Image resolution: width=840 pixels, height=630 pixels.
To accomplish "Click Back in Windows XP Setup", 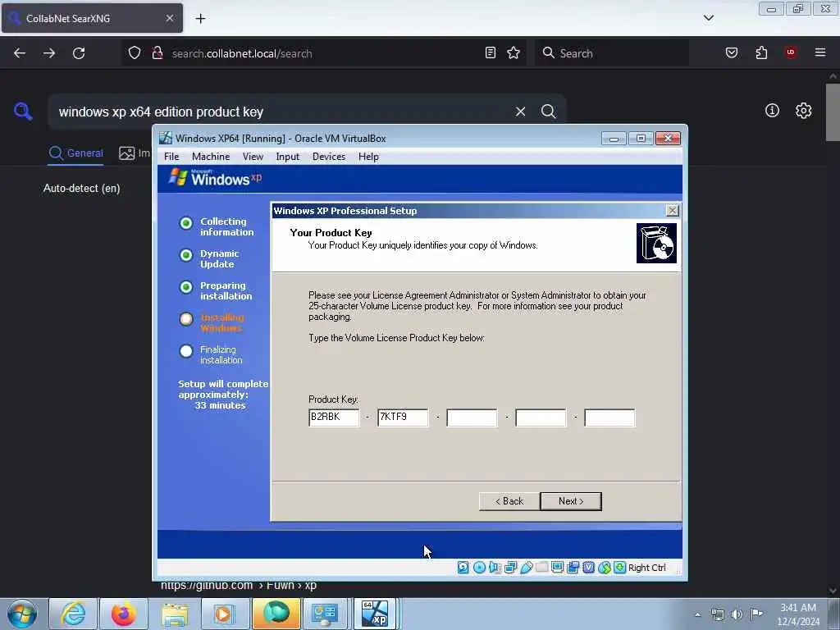I will pyautogui.click(x=509, y=501).
